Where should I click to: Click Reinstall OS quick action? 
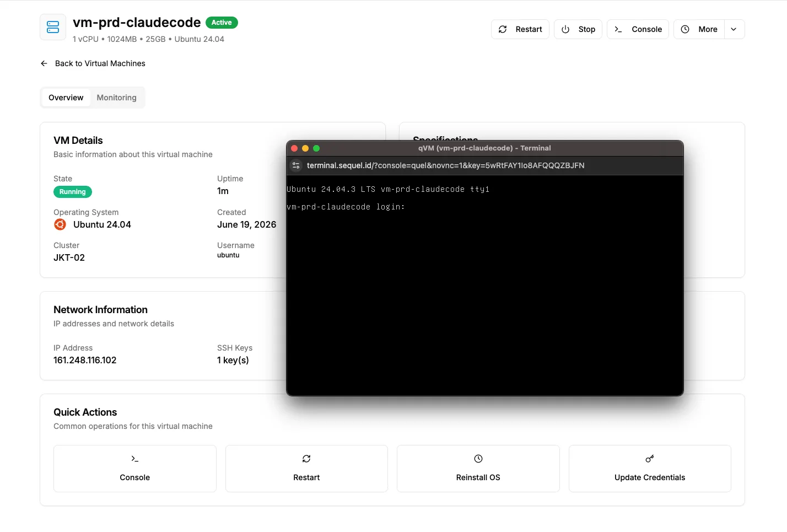click(x=478, y=469)
